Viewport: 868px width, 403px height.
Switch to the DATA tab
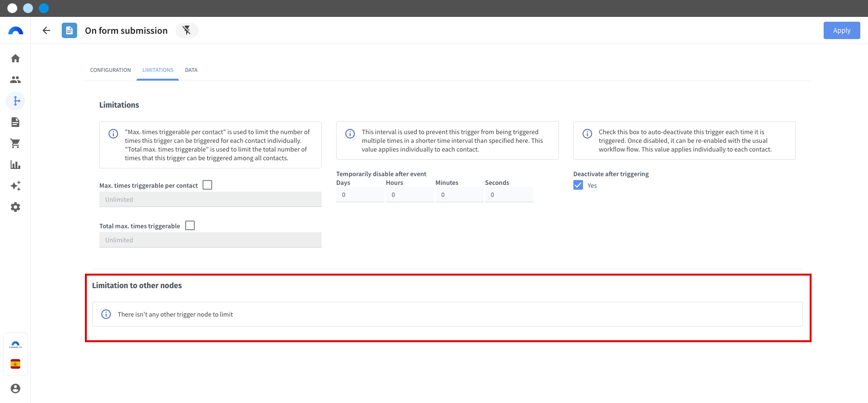pyautogui.click(x=191, y=70)
